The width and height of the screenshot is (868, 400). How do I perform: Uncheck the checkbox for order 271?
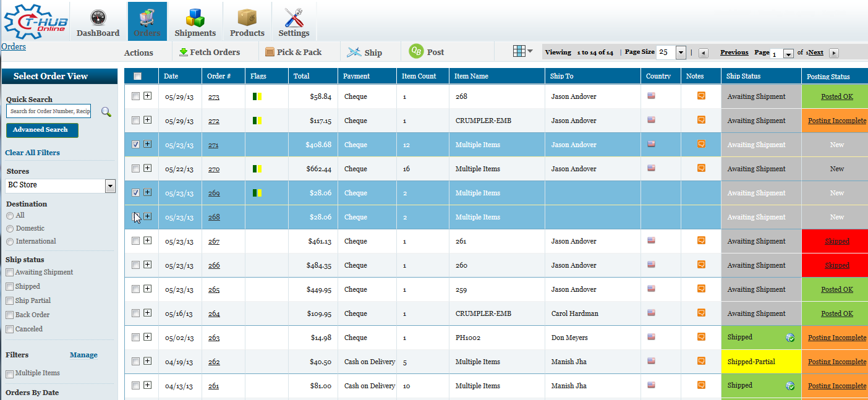[x=136, y=144]
